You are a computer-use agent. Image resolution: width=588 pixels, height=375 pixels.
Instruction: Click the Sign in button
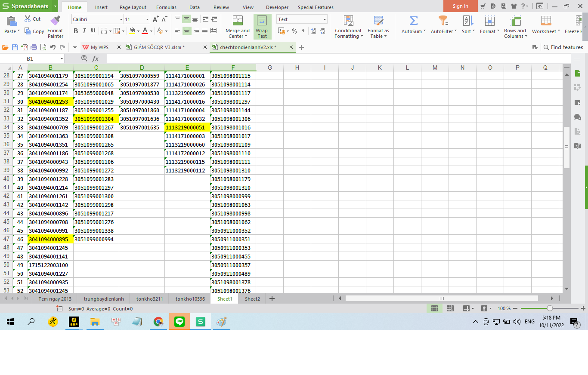[x=460, y=6]
